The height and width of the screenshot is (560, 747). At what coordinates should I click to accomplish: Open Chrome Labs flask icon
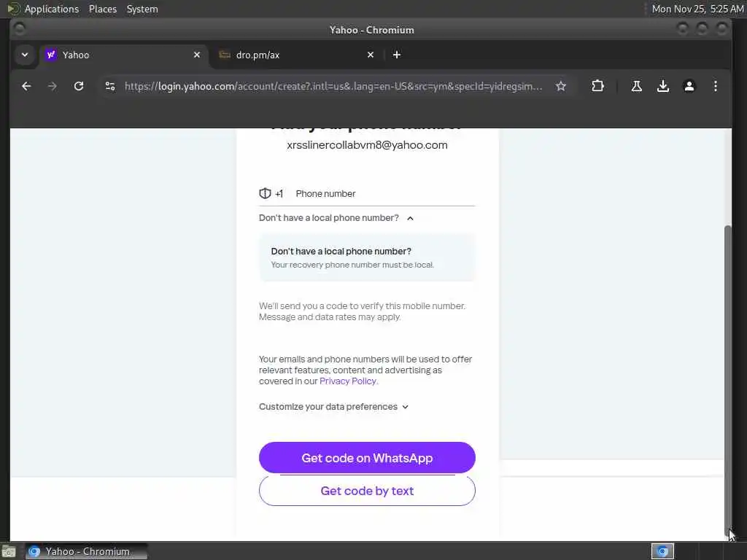point(636,86)
